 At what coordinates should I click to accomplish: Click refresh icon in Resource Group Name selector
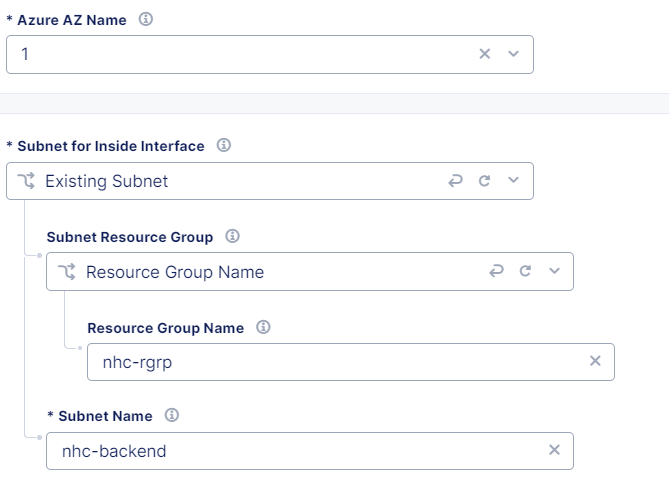(525, 271)
